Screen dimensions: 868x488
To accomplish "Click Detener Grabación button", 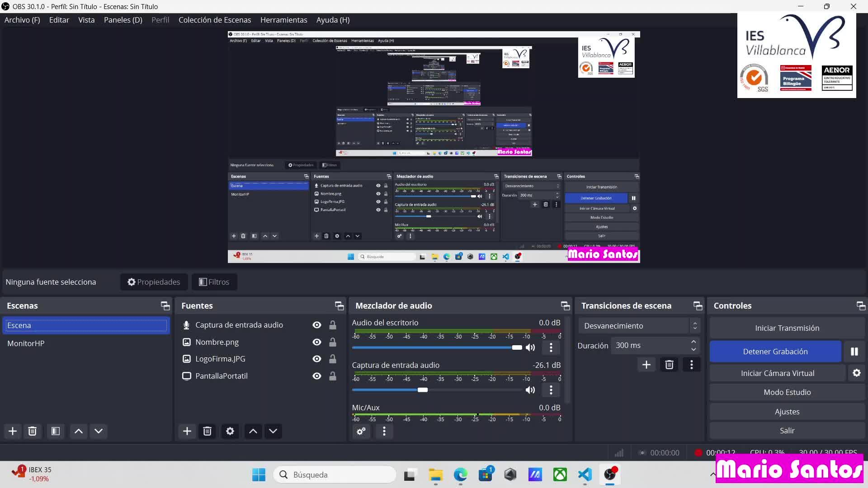I will (x=775, y=352).
